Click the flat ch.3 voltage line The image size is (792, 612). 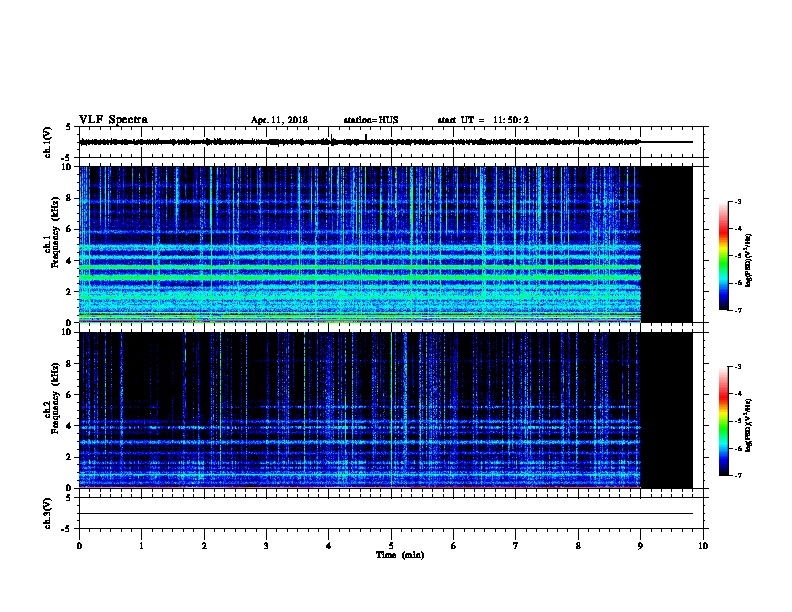click(x=386, y=514)
